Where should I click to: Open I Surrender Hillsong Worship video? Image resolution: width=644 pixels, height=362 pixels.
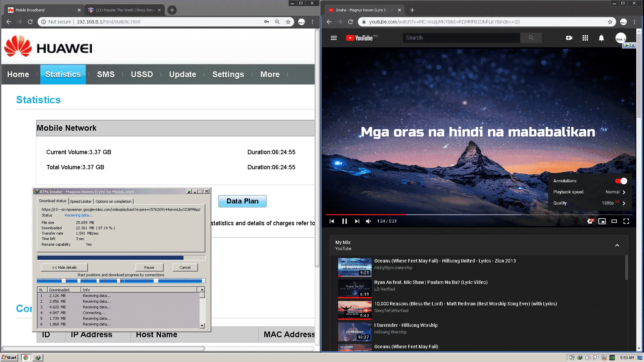coord(406,325)
